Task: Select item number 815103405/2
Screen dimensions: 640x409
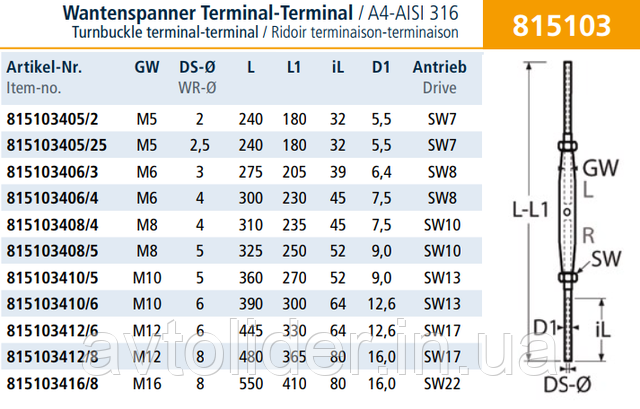Action: point(52,119)
